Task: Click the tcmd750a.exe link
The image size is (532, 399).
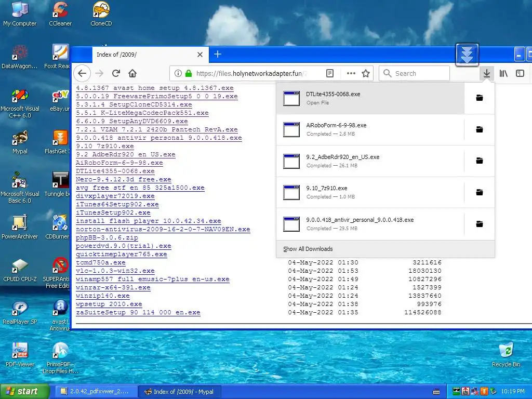Action: click(x=100, y=262)
